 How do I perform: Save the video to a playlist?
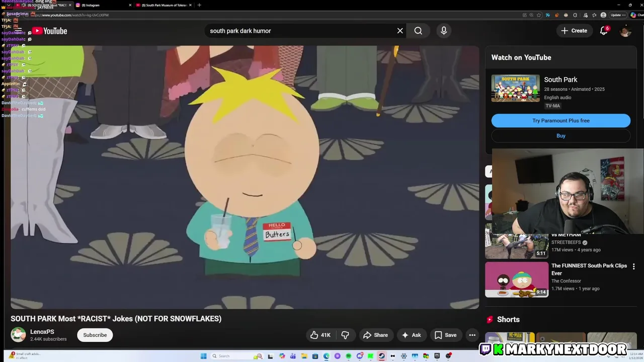(x=445, y=335)
